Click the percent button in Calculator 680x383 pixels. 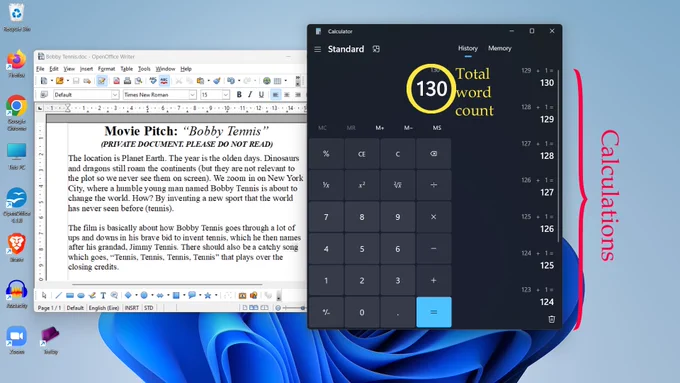pyautogui.click(x=326, y=154)
